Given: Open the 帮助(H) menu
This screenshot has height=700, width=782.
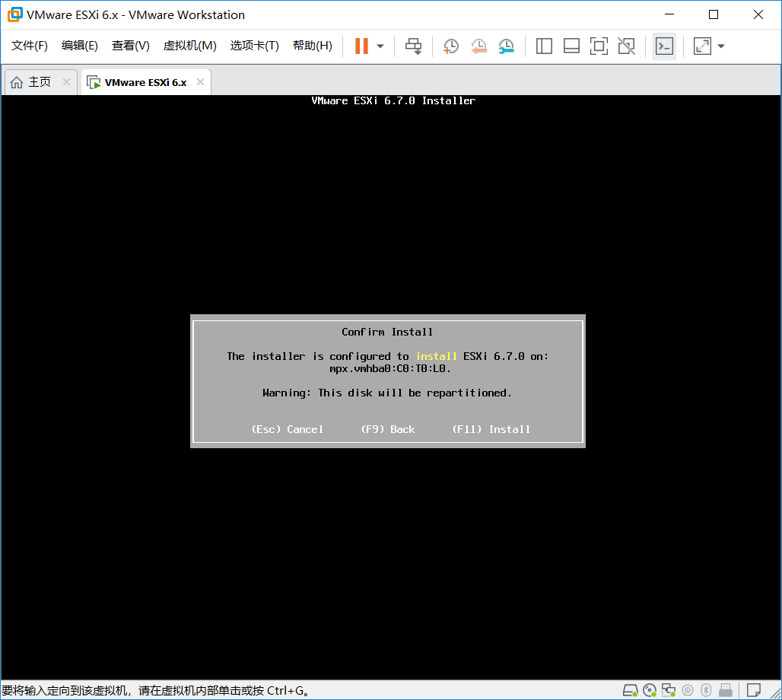Looking at the screenshot, I should point(312,46).
